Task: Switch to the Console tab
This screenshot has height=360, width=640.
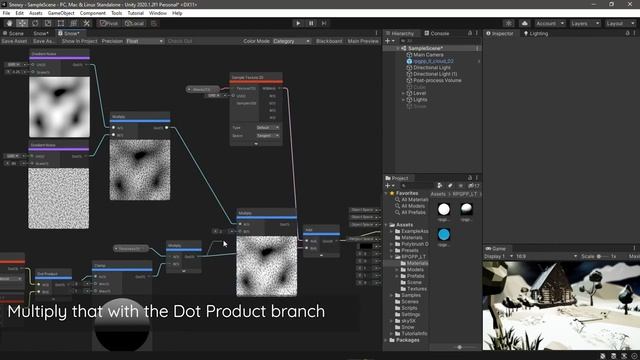Action: point(437,33)
